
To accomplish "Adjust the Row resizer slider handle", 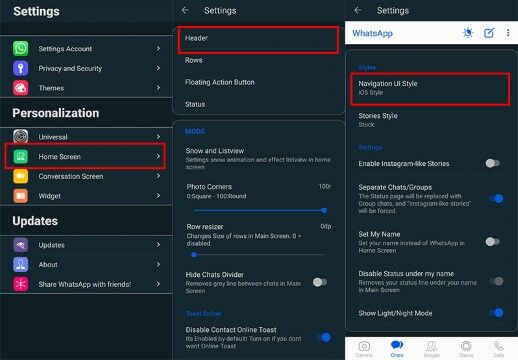I will pos(194,255).
